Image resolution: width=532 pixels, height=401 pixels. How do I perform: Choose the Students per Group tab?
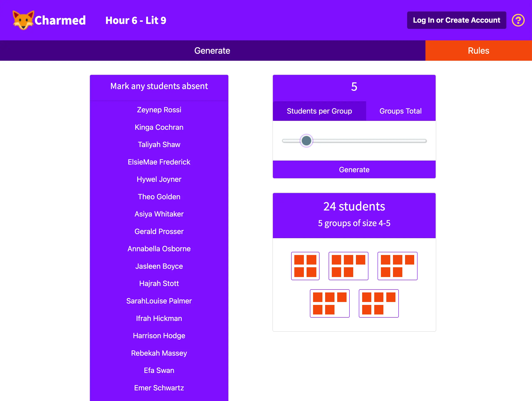tap(319, 111)
